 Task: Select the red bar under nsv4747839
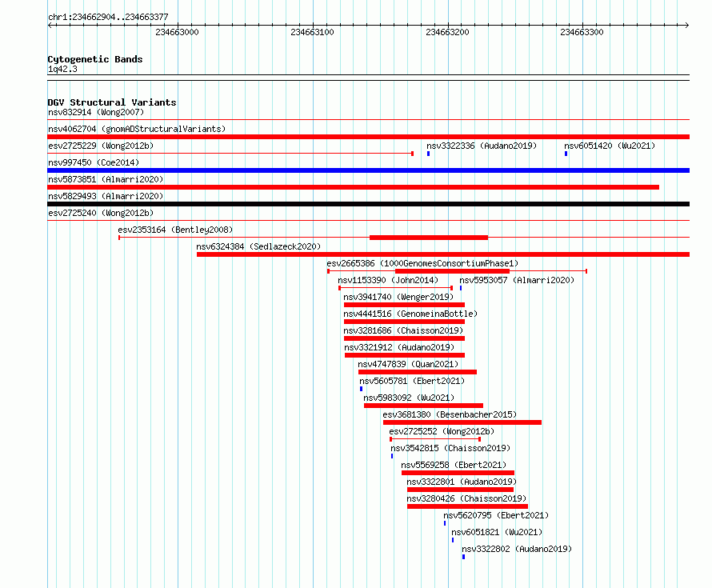click(418, 372)
